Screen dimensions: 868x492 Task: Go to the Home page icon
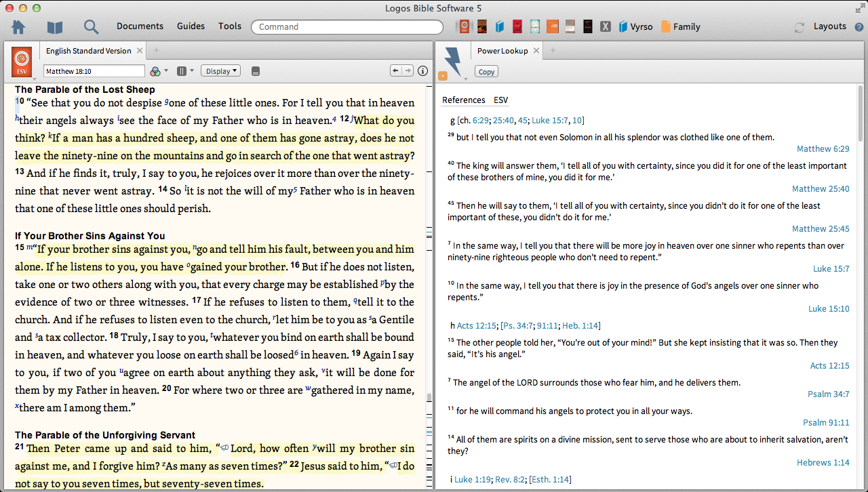18,27
